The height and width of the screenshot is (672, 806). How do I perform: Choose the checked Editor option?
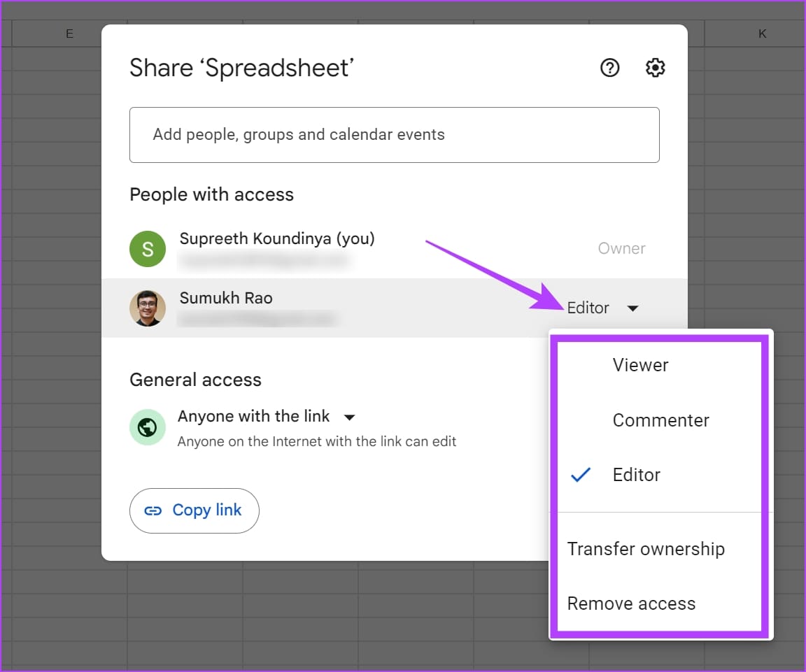[637, 475]
